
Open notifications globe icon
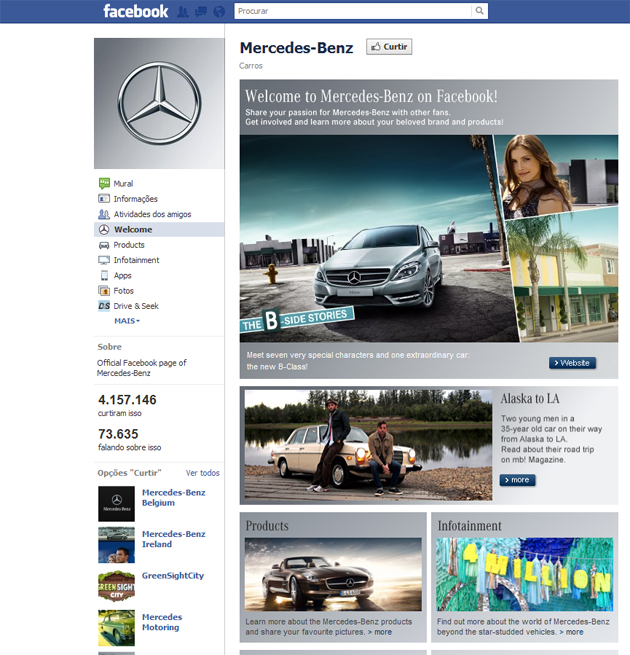[x=219, y=12]
